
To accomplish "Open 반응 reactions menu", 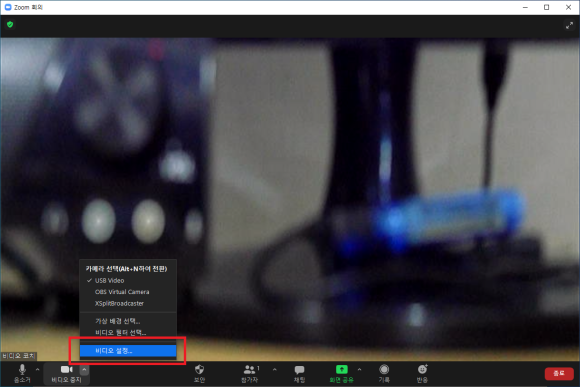I will pos(422,373).
